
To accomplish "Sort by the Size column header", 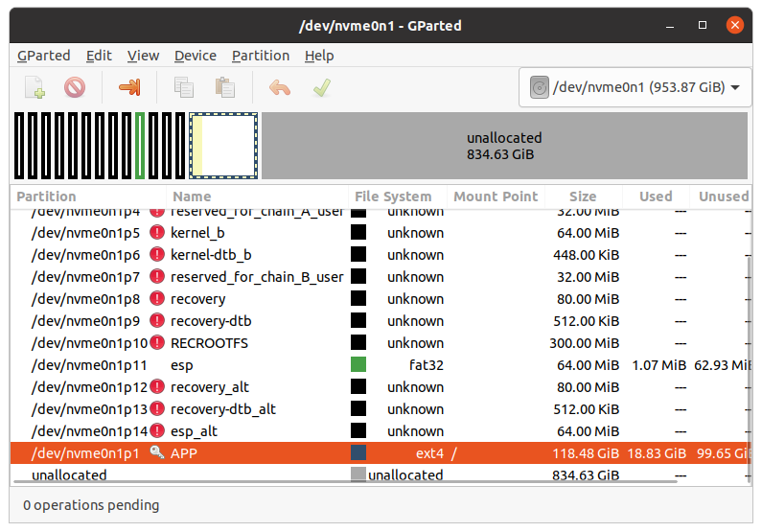I will (582, 197).
